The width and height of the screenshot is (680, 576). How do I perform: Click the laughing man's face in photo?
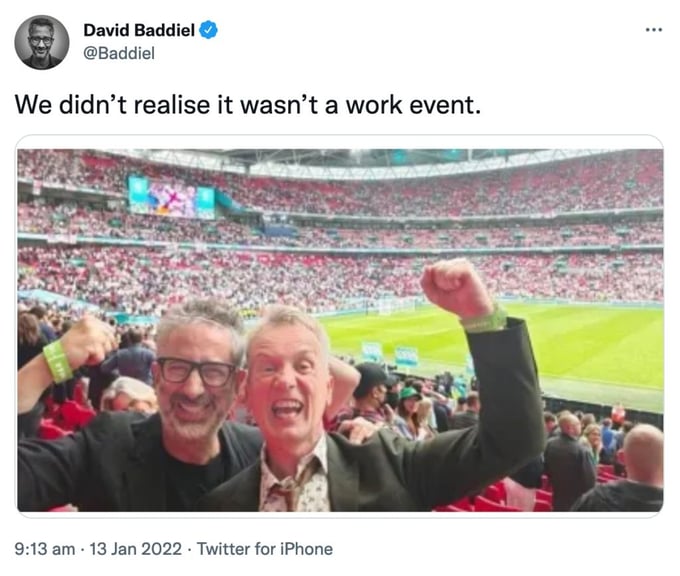pos(286,382)
